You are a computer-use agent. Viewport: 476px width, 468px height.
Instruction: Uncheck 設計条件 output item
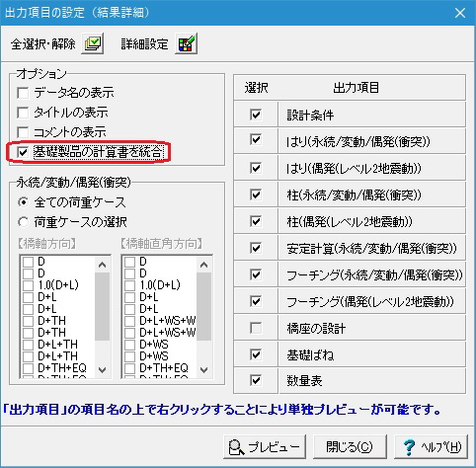(x=256, y=115)
